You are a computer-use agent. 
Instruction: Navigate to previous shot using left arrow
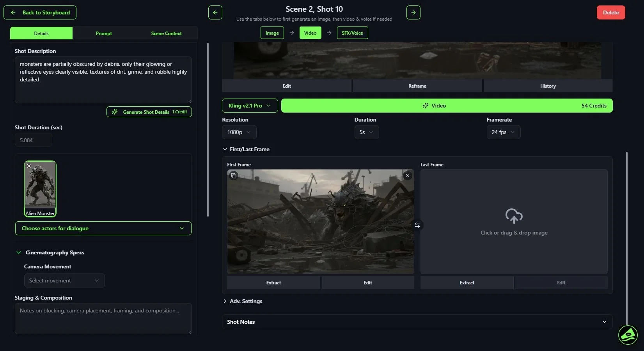coord(215,12)
